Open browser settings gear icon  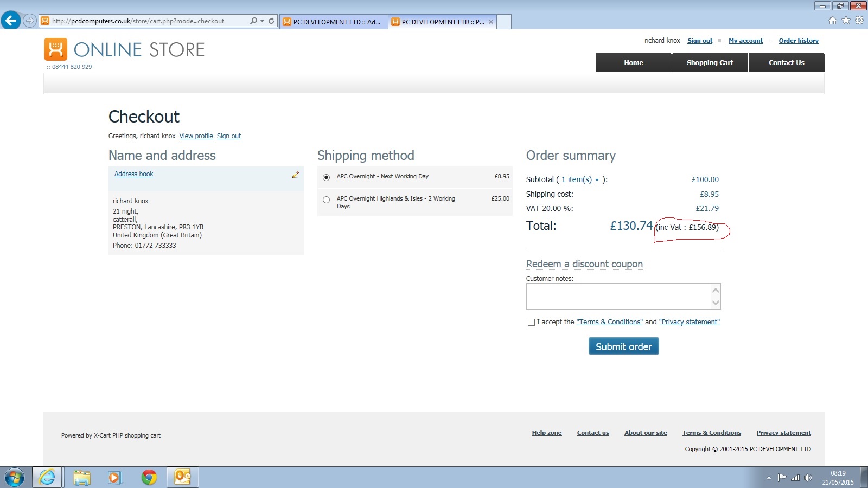click(859, 21)
